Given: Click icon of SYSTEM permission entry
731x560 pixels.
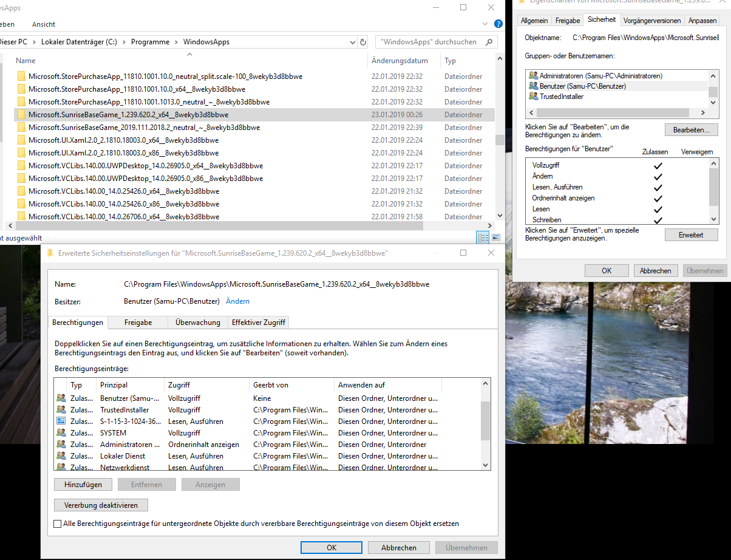Looking at the screenshot, I should (61, 433).
